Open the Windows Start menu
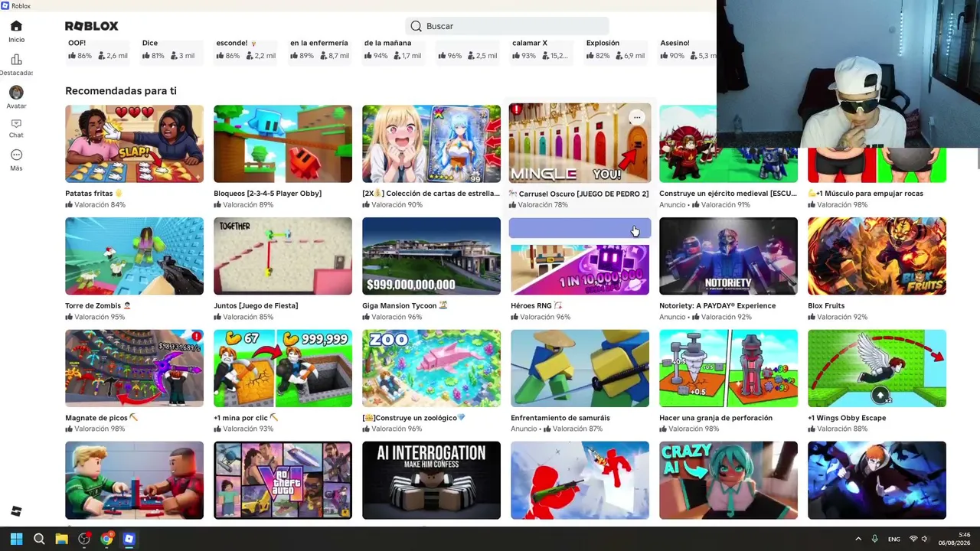This screenshot has width=980, height=551. point(16,539)
